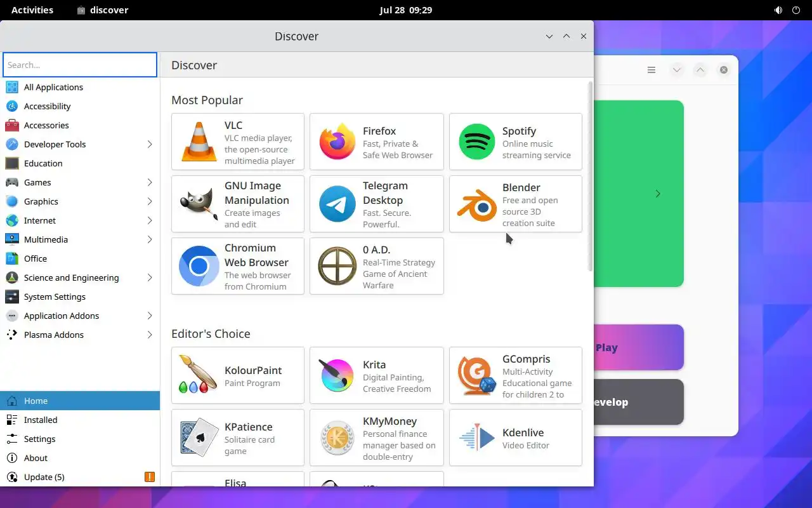Click Play button in background window
Screen dimensions: 812x508
pos(638,347)
